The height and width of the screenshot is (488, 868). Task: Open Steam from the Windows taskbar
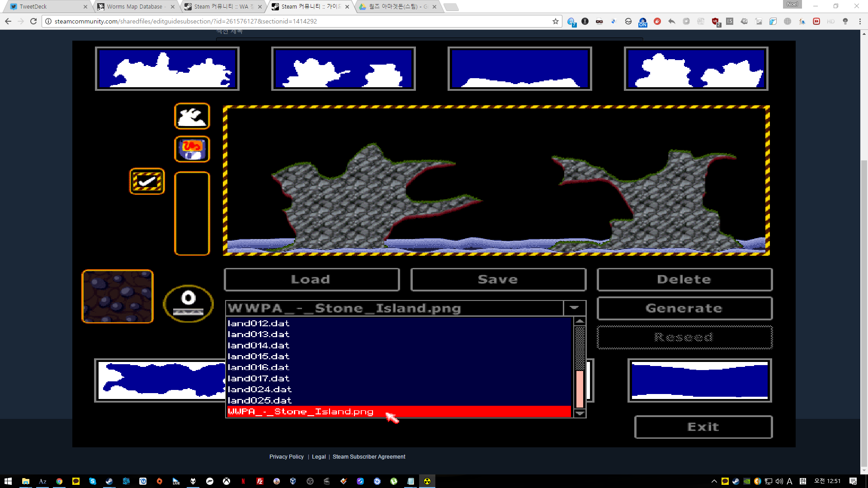[109, 481]
